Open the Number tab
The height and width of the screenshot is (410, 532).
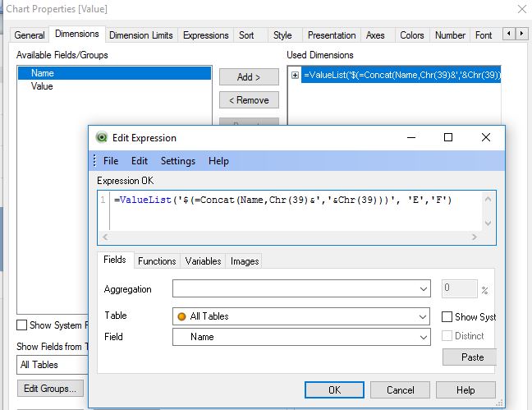(450, 35)
